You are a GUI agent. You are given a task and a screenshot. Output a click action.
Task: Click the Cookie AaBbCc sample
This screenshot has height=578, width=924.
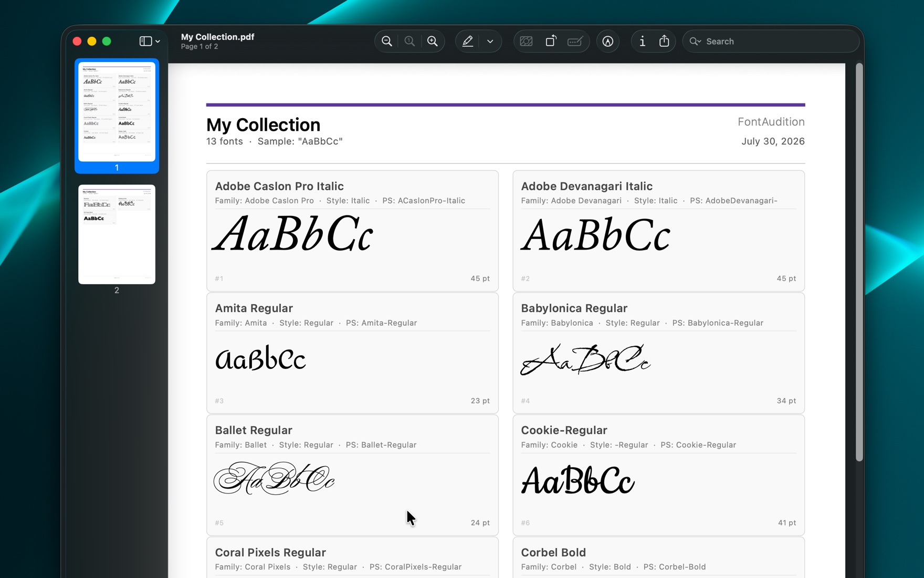coord(577,480)
